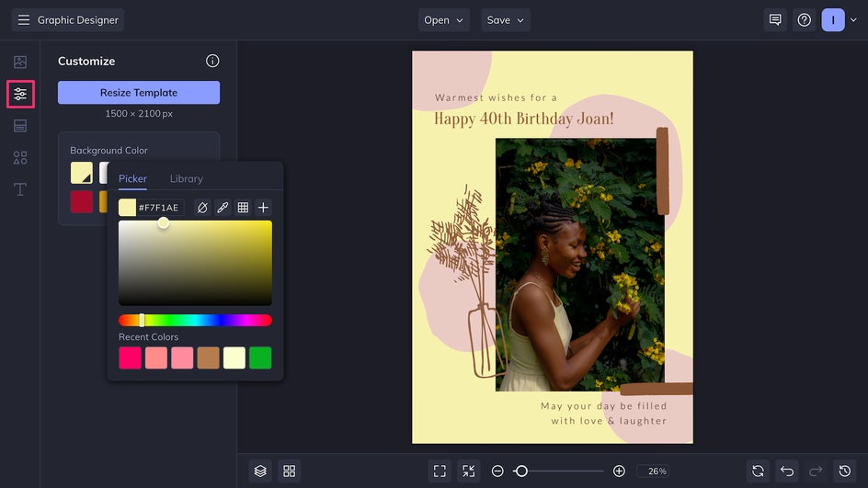The width and height of the screenshot is (868, 488).
Task: Open the help question mark icon
Action: (x=805, y=20)
